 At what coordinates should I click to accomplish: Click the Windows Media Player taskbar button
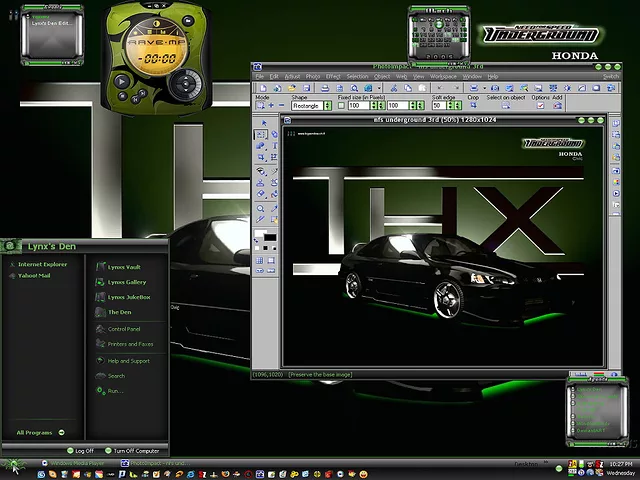[73, 463]
